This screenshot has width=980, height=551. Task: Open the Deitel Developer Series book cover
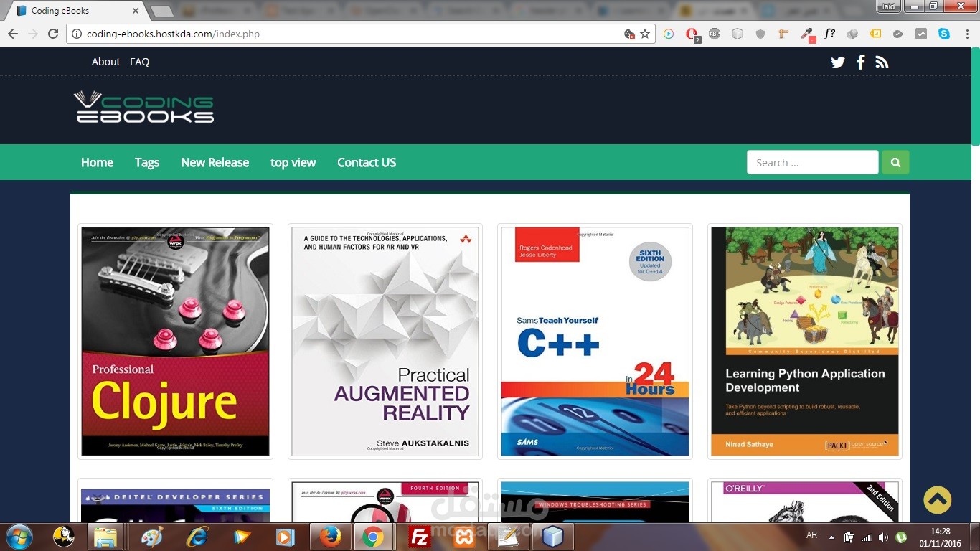click(175, 506)
